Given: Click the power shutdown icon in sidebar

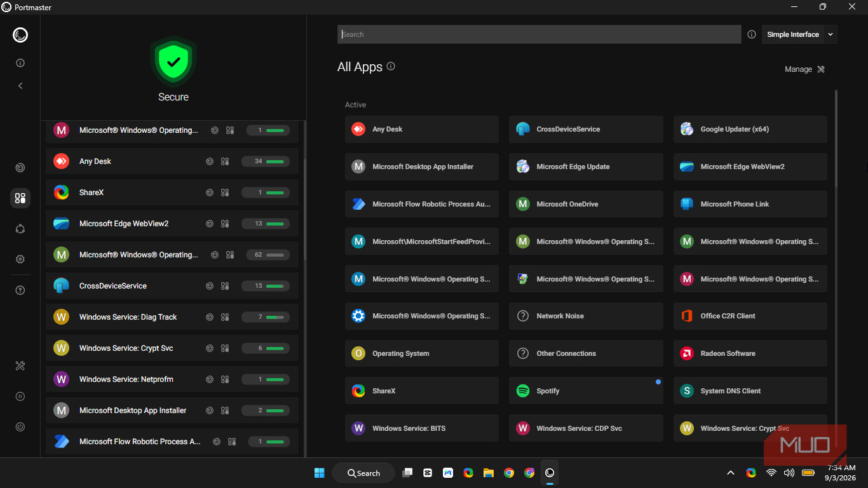Looking at the screenshot, I should tap(20, 427).
